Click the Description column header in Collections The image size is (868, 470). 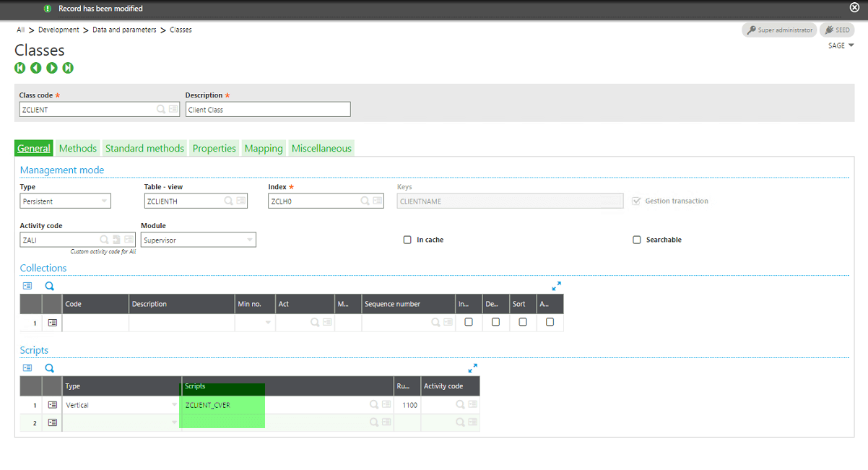point(182,304)
